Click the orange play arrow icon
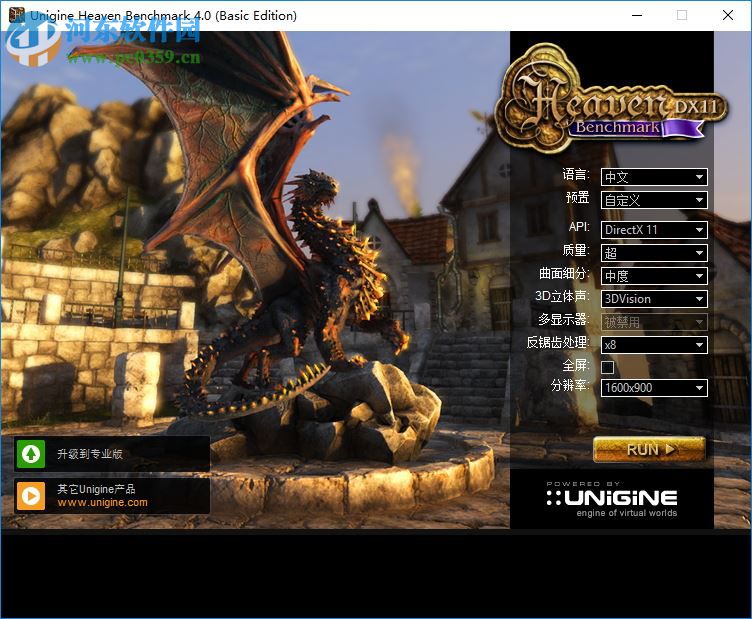This screenshot has width=752, height=619. (31, 496)
